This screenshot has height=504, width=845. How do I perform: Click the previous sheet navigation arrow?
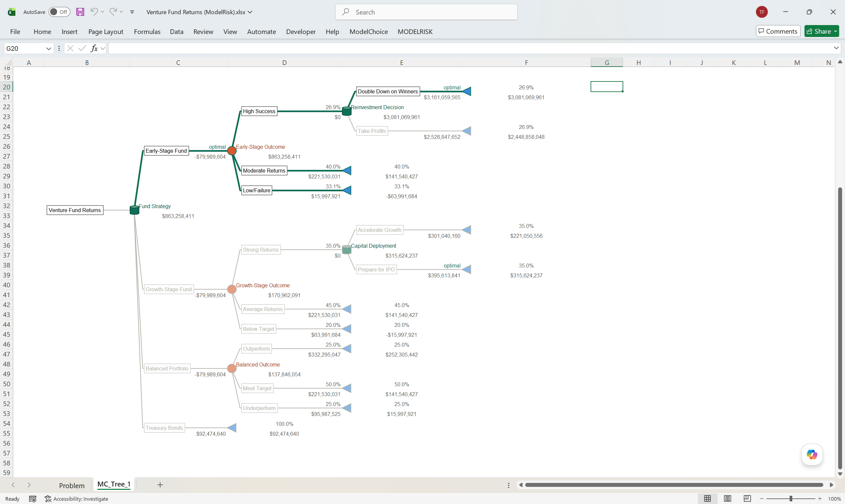(13, 485)
